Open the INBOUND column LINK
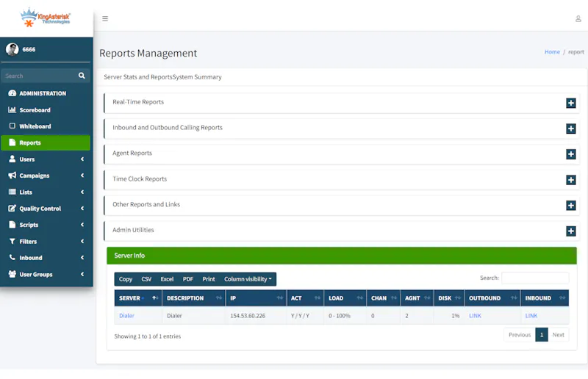The height and width of the screenshot is (379, 588). (531, 316)
